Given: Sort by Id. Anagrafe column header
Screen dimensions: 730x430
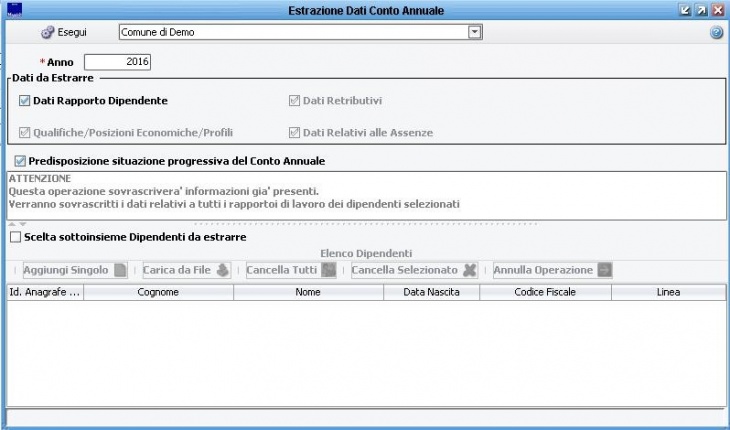Looking at the screenshot, I should [x=45, y=292].
